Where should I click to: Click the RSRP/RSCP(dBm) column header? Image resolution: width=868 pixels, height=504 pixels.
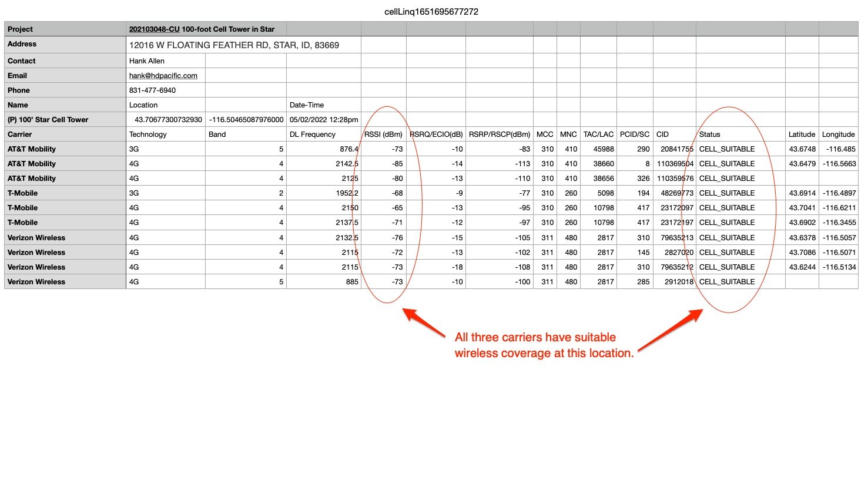(x=500, y=134)
